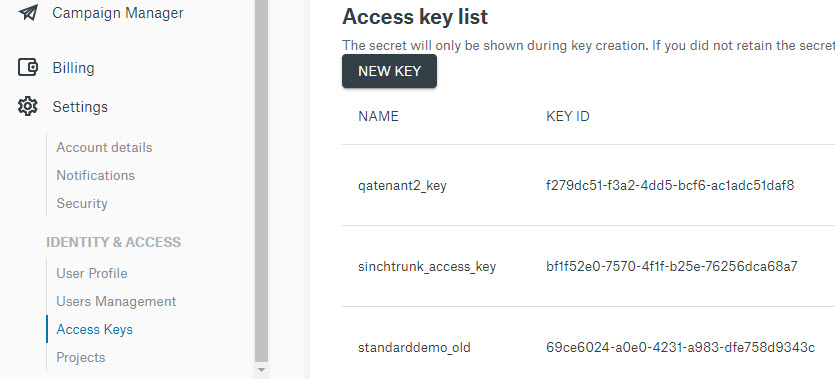Viewport: 835px width, 379px height.
Task: Click the Billing wallet icon
Action: [28, 68]
